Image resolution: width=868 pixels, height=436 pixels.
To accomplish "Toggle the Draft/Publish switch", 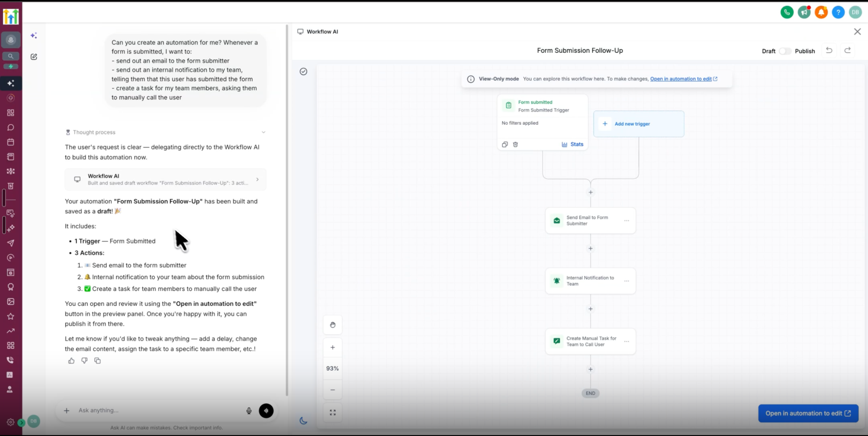I will pyautogui.click(x=785, y=51).
